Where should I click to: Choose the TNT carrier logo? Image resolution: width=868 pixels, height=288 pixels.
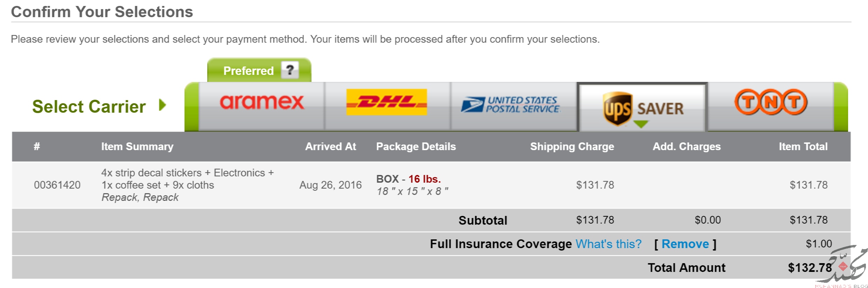point(771,102)
